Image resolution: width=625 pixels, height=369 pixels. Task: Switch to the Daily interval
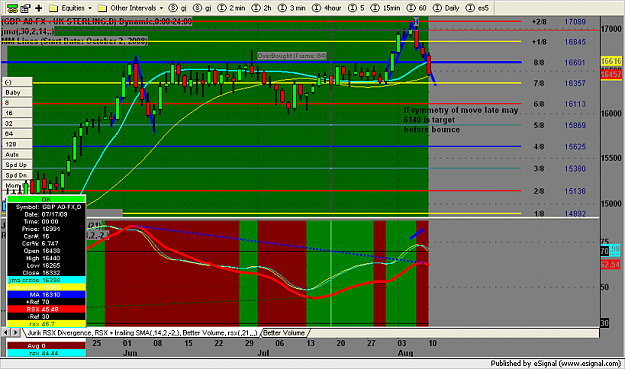pos(446,8)
